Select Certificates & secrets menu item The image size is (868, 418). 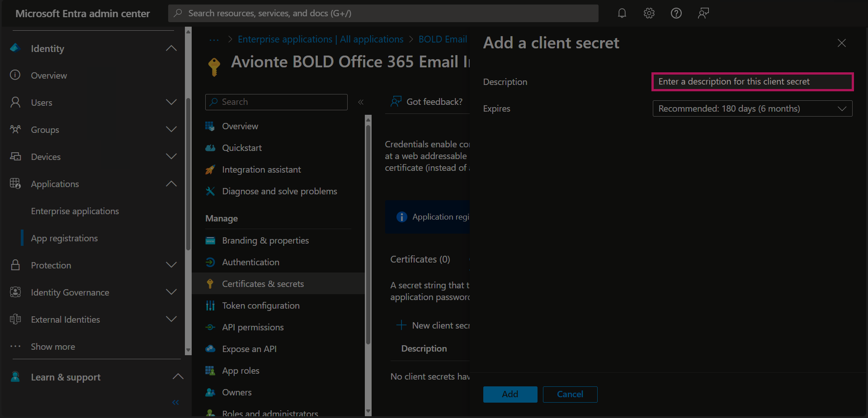[278, 284]
